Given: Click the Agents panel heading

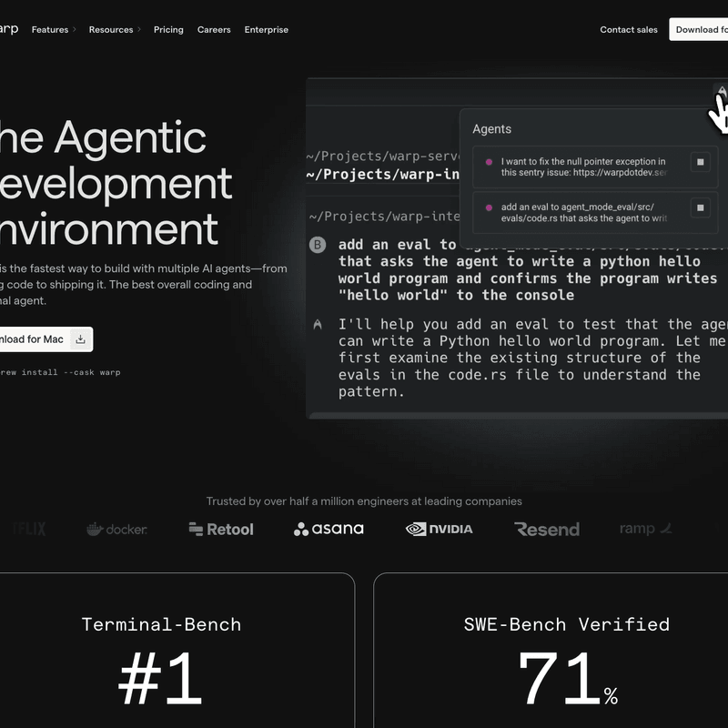Looking at the screenshot, I should pos(491,129).
